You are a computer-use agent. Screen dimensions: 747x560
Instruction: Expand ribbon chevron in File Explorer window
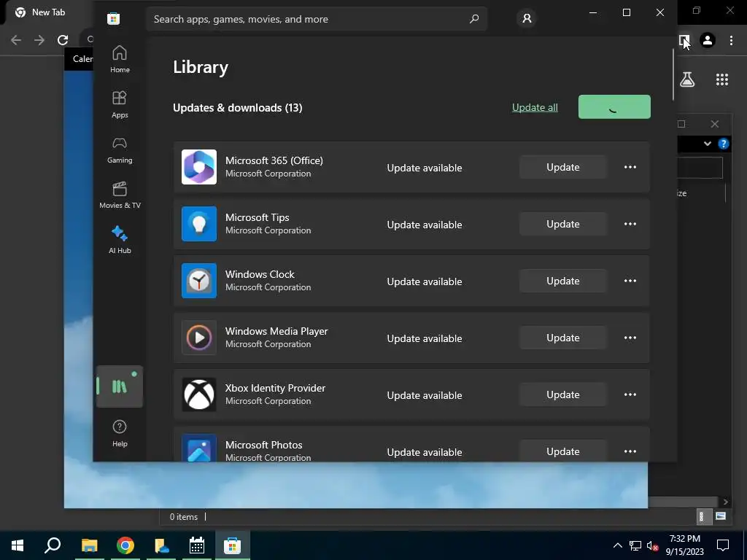tap(708, 144)
